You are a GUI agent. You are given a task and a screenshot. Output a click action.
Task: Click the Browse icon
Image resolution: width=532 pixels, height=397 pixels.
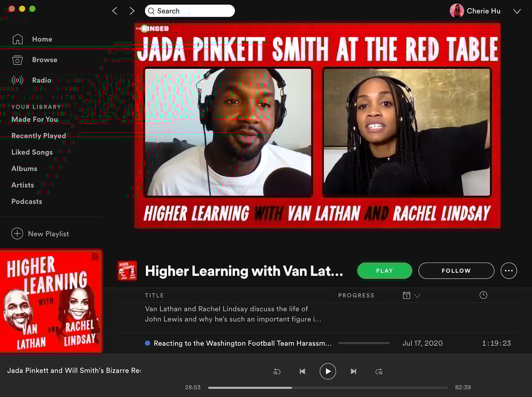17,59
